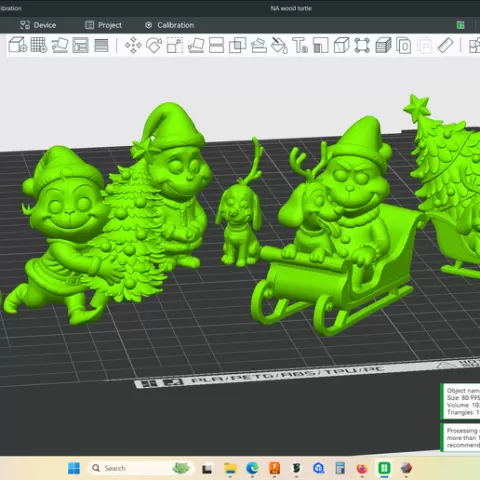Run Auto Orient from the toolbar
The height and width of the screenshot is (480, 480).
click(x=60, y=45)
